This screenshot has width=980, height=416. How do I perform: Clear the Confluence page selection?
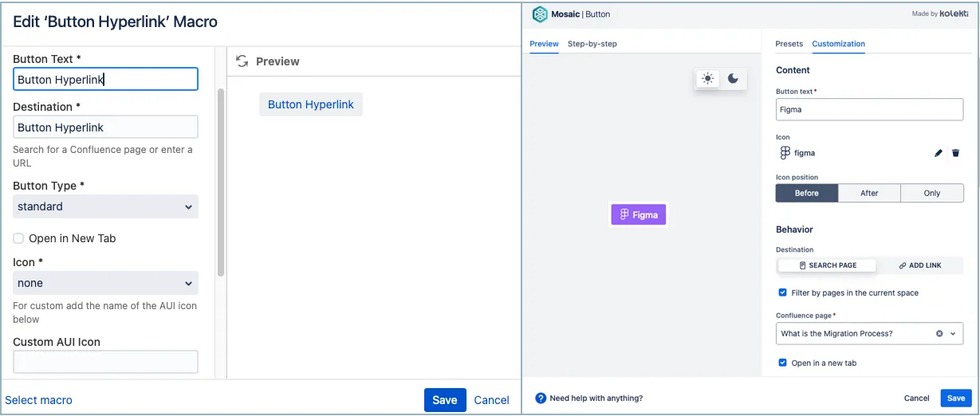939,334
